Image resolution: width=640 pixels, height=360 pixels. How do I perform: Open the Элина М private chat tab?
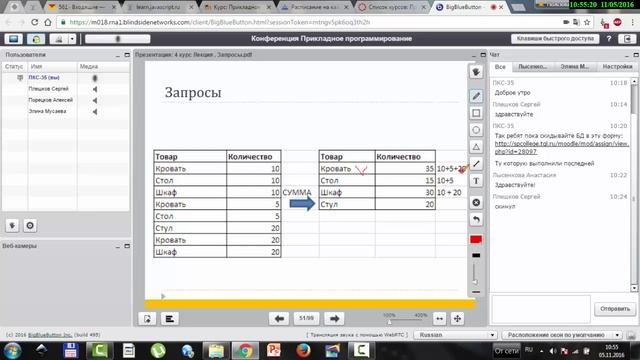click(575, 67)
